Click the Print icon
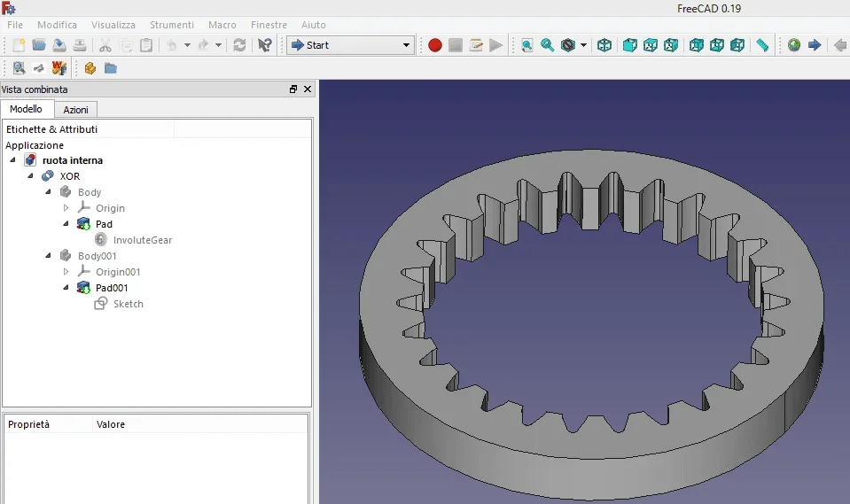The height and width of the screenshot is (504, 850). coord(80,45)
